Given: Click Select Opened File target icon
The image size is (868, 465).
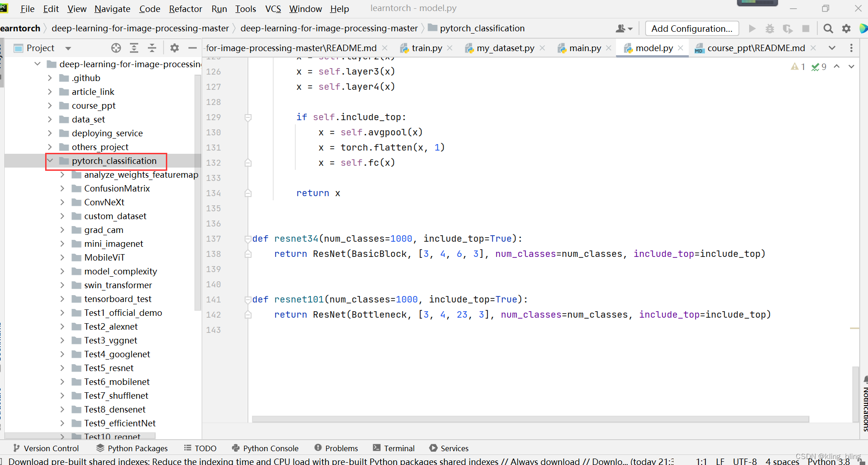Looking at the screenshot, I should coord(116,48).
